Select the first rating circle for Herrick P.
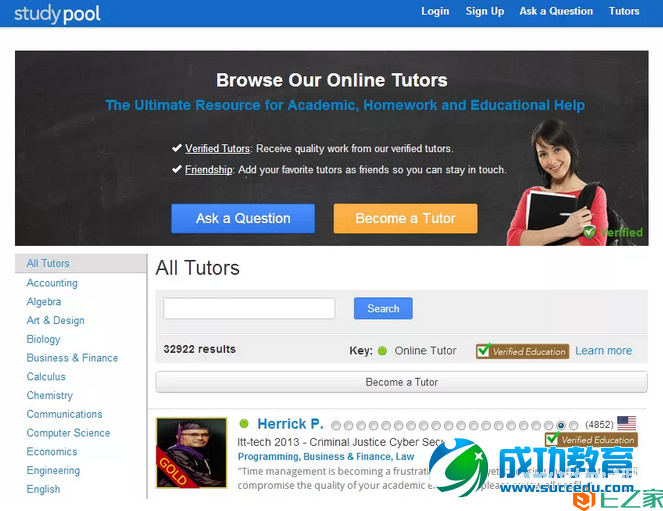Image resolution: width=663 pixels, height=511 pixels. (335, 425)
